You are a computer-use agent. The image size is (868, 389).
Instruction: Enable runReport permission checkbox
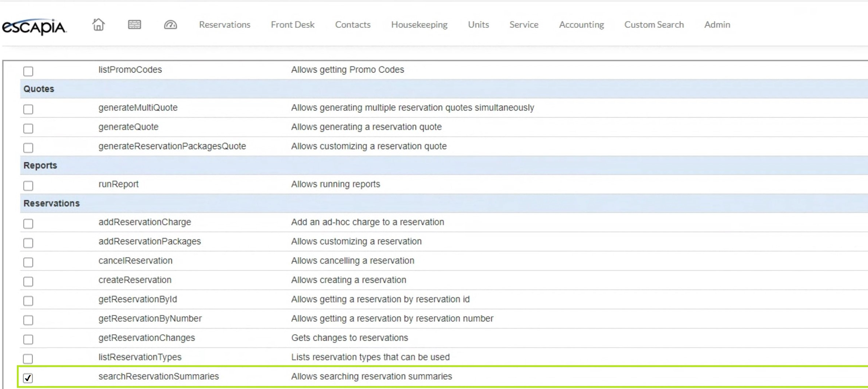pos(28,186)
